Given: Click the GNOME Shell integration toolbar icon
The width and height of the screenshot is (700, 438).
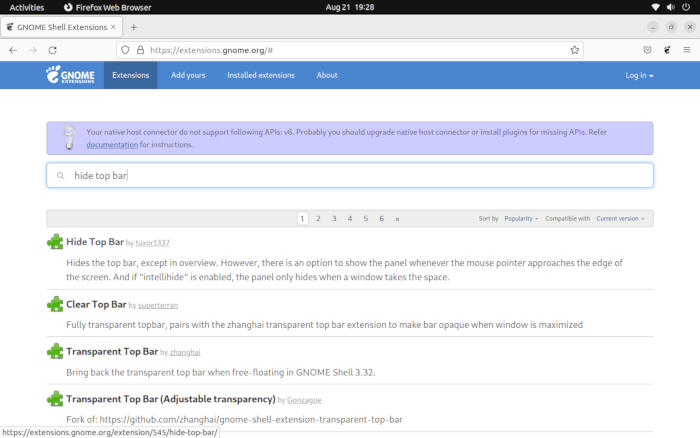Looking at the screenshot, I should tap(667, 50).
